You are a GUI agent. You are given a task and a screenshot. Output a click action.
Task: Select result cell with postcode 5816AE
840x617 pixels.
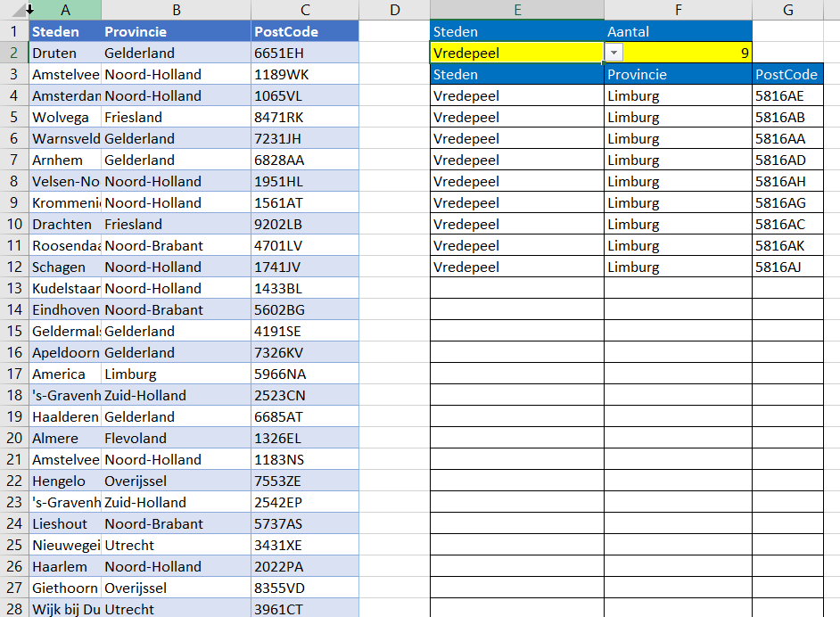coord(787,95)
